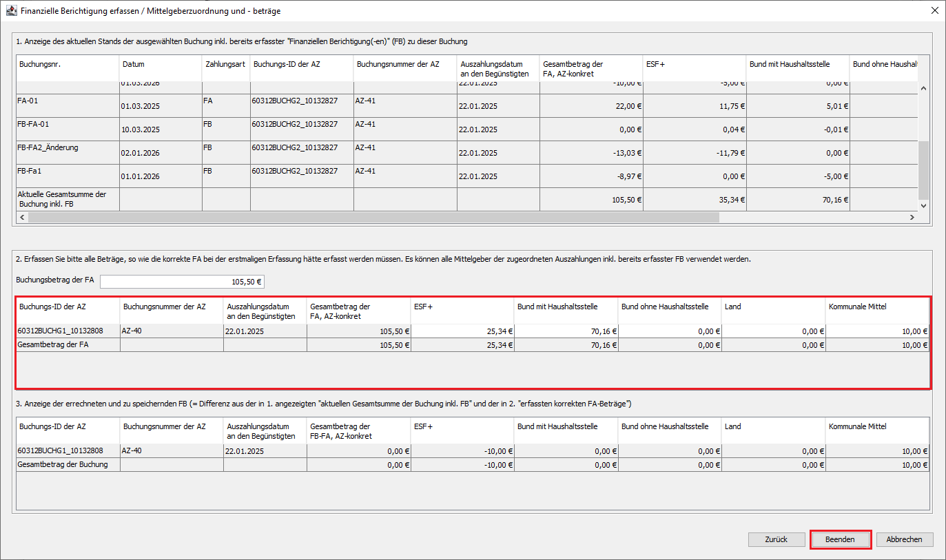The image size is (946, 560).
Task: Cancel the dialog using the Abbrechen button
Action: pos(904,539)
